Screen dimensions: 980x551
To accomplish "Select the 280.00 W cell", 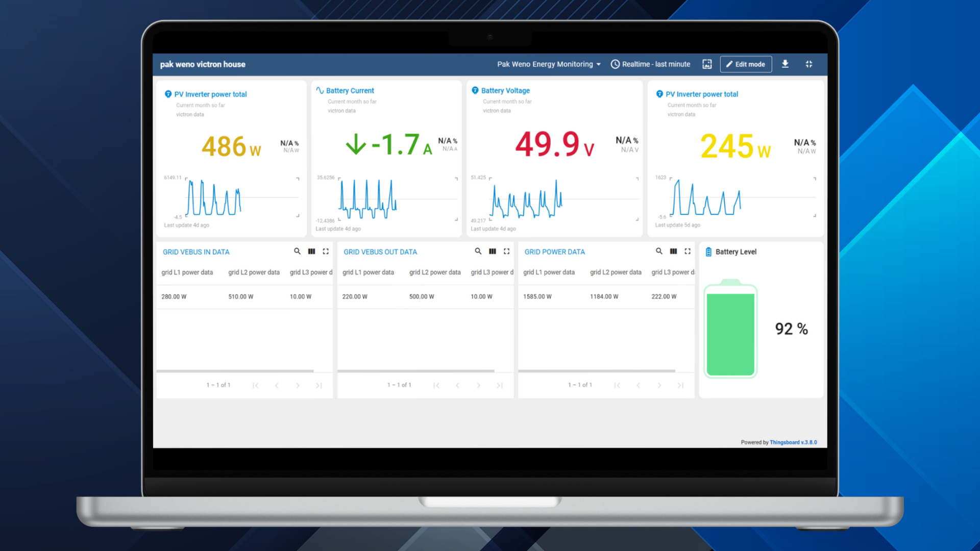I will click(174, 296).
